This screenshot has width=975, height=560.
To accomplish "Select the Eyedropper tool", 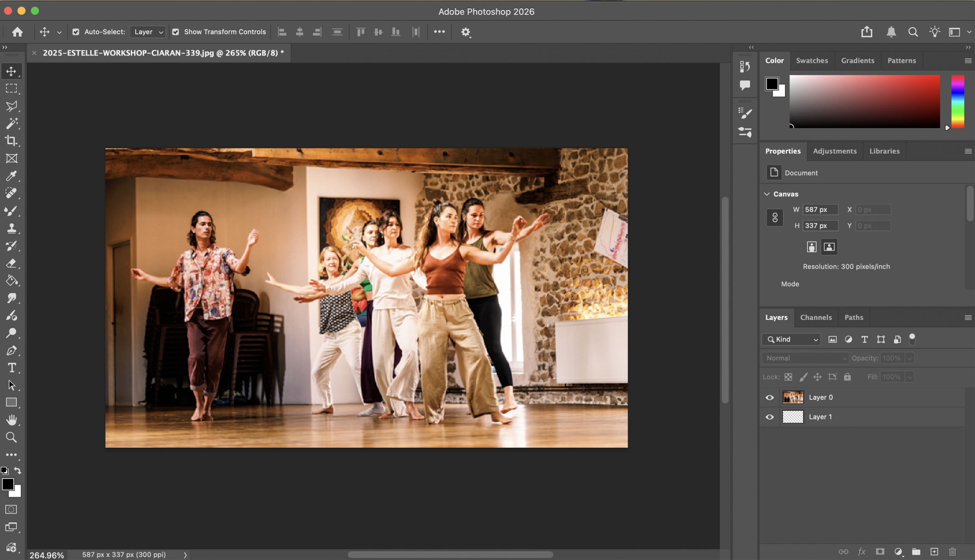I will pos(11,176).
